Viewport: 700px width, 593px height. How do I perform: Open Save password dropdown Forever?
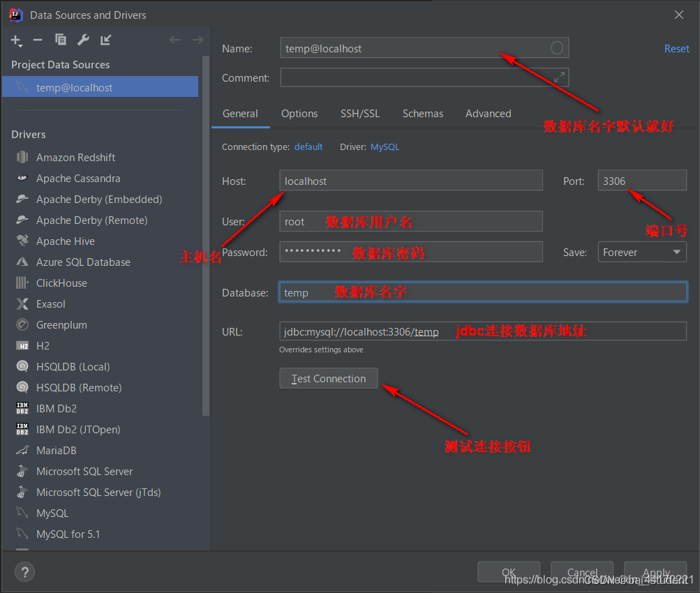tap(642, 252)
